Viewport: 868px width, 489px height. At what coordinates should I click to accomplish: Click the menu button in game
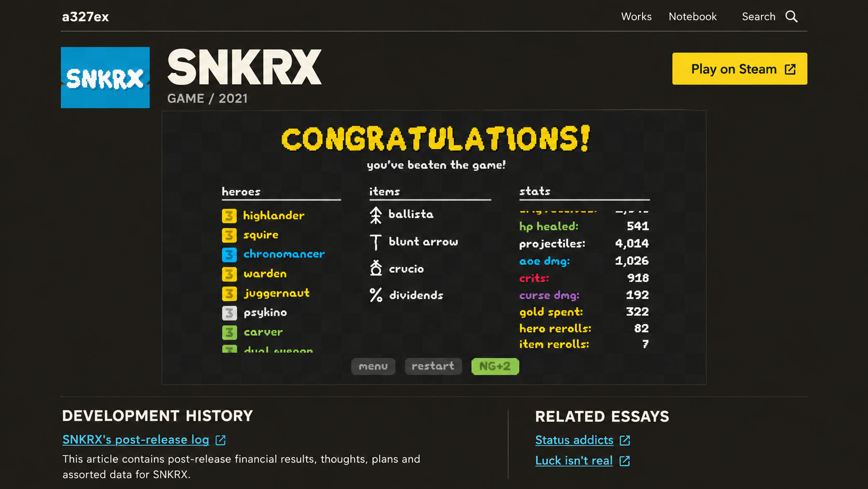click(373, 366)
